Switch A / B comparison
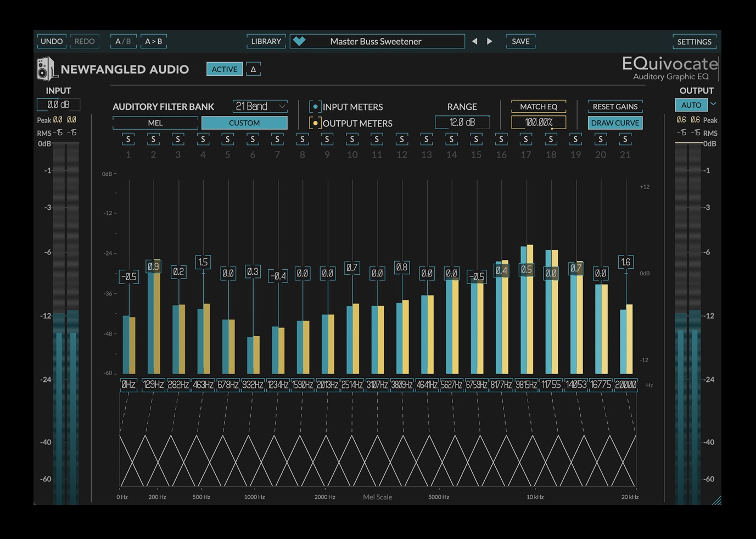Image resolution: width=756 pixels, height=539 pixels. [123, 41]
